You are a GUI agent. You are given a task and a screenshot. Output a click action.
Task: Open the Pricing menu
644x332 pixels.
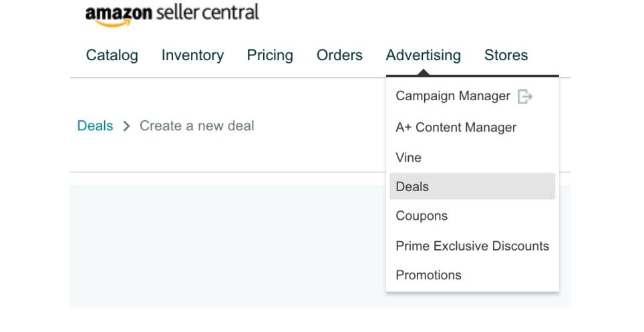[270, 55]
